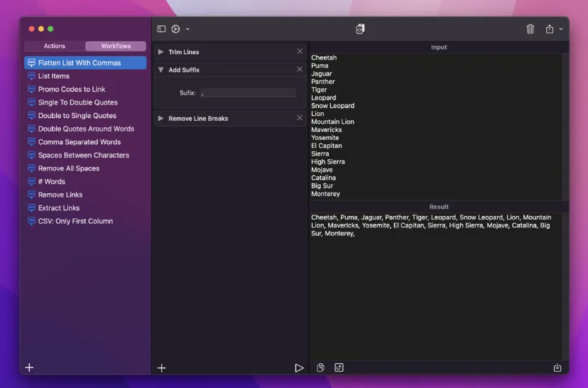This screenshot has height=388, width=588.
Task: Click the icon next to Extract Links
Action: point(31,208)
